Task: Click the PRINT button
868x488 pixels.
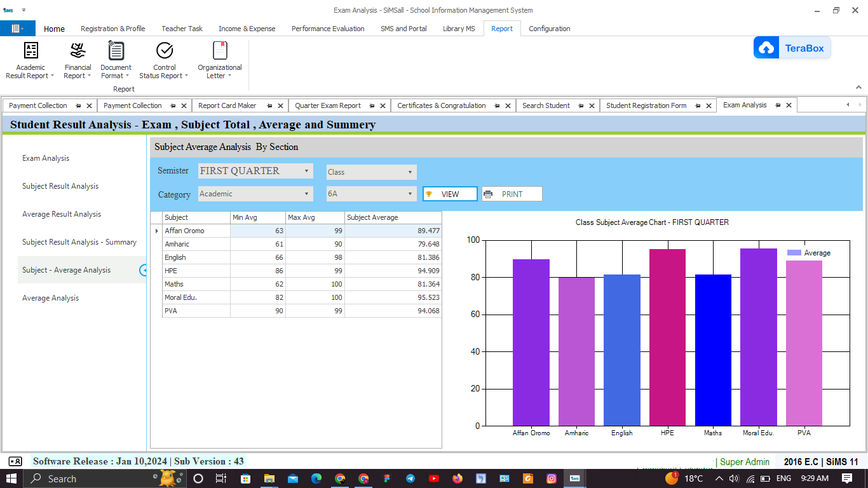Action: (x=512, y=194)
